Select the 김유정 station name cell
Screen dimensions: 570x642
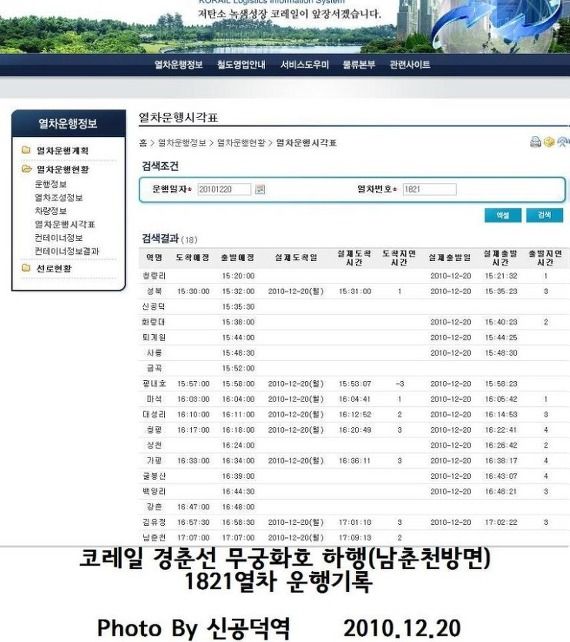click(154, 522)
